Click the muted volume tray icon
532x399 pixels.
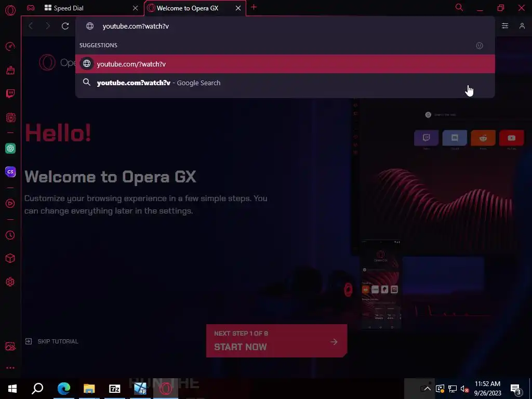coord(464,389)
